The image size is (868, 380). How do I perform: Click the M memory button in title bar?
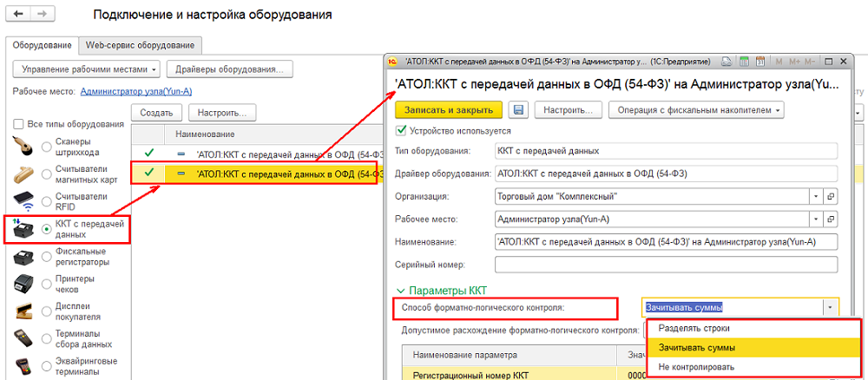point(779,62)
